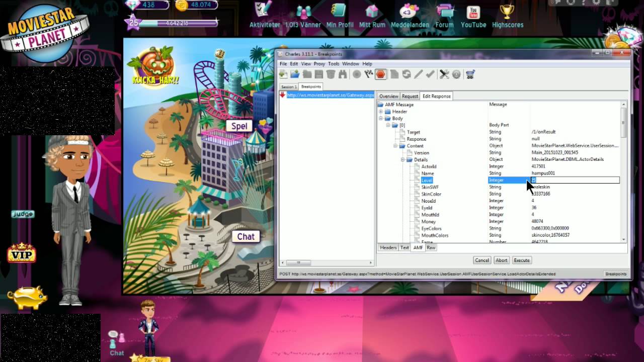Image resolution: width=644 pixels, height=362 pixels.
Task: Click the Save Session floppy disk icon
Action: click(319, 74)
